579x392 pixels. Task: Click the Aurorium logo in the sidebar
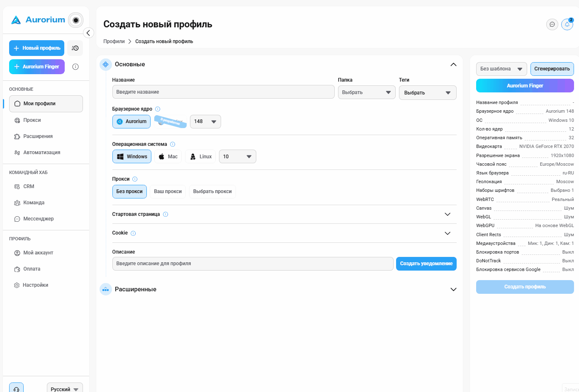[x=38, y=20]
